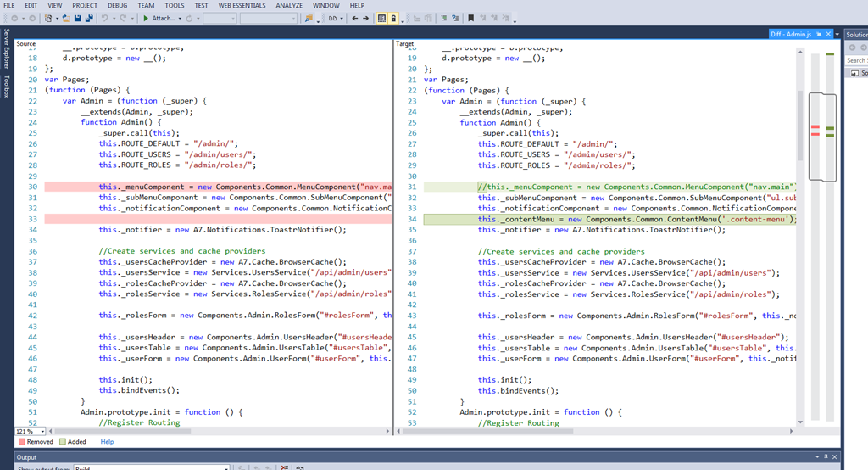Click the Undo arrow icon

pyautogui.click(x=104, y=19)
